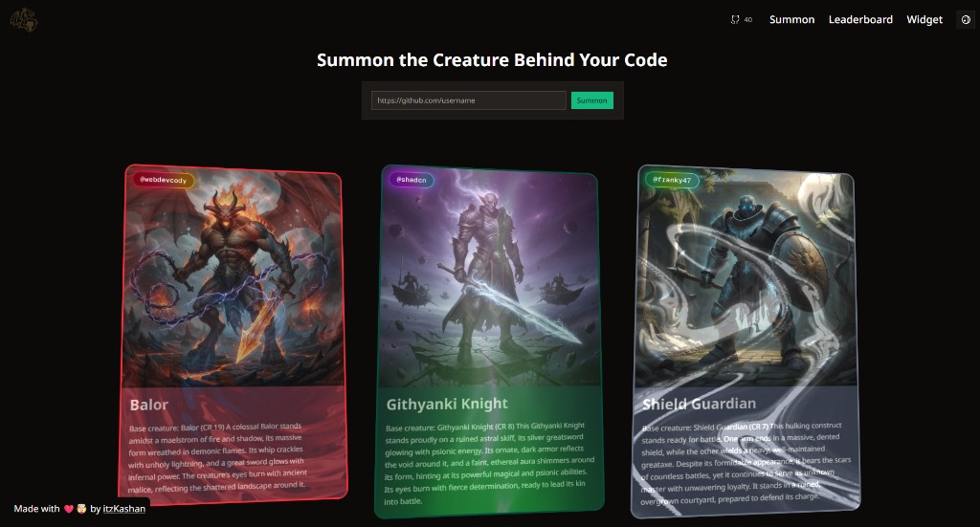Viewport: 980px width, 527px height.
Task: Open the Widget nav link
Action: (x=924, y=19)
